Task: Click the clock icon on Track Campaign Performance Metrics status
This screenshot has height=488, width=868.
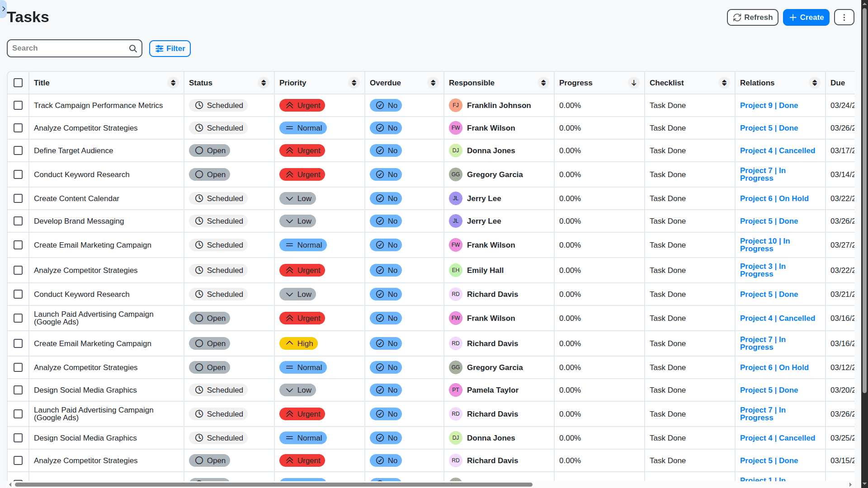Action: (199, 105)
